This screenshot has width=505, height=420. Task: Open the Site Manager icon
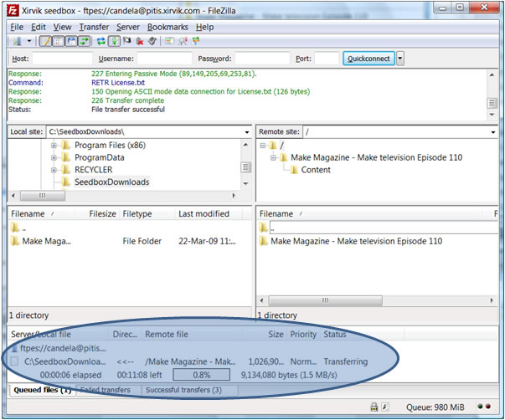pos(16,41)
